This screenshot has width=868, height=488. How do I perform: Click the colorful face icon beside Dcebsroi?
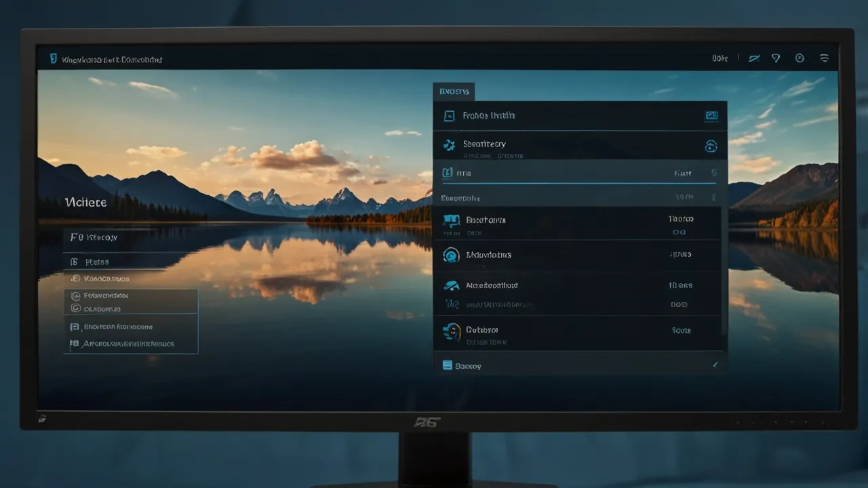click(451, 331)
